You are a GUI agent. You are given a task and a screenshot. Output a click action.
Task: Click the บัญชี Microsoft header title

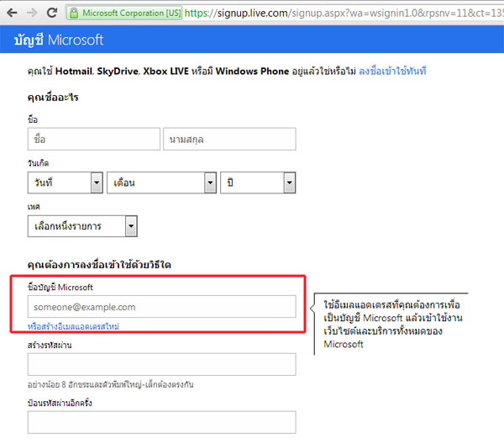coord(59,40)
